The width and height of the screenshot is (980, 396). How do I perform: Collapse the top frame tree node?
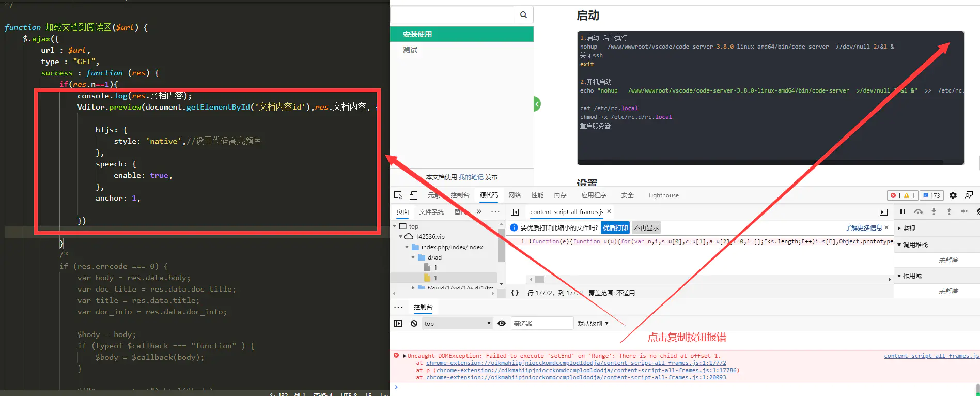point(395,226)
